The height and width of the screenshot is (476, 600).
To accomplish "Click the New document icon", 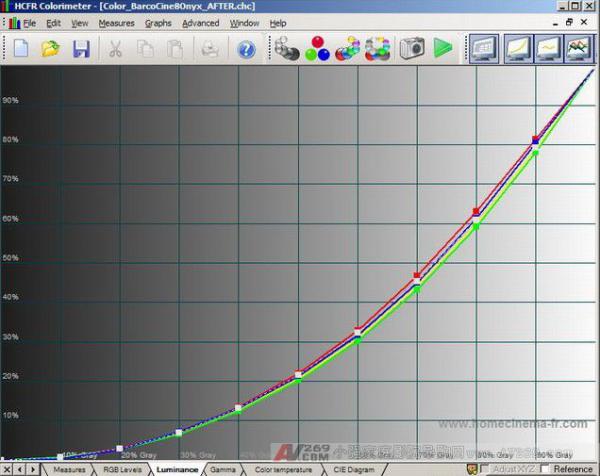I will click(20, 48).
